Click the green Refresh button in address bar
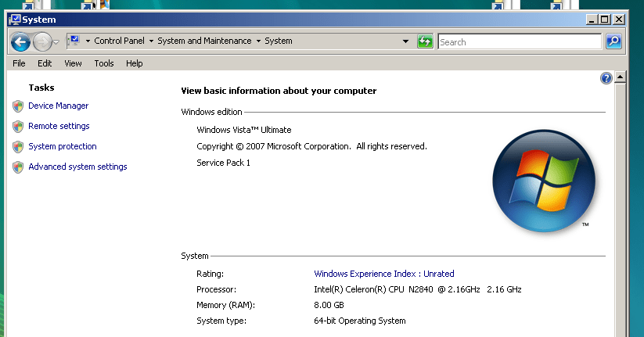 (426, 41)
